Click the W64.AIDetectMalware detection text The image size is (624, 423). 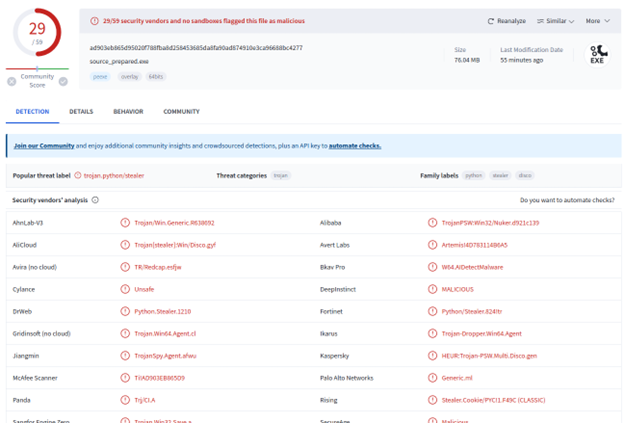click(x=472, y=267)
